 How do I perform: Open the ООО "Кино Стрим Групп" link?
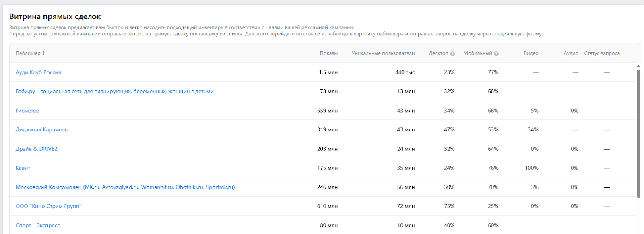48,206
